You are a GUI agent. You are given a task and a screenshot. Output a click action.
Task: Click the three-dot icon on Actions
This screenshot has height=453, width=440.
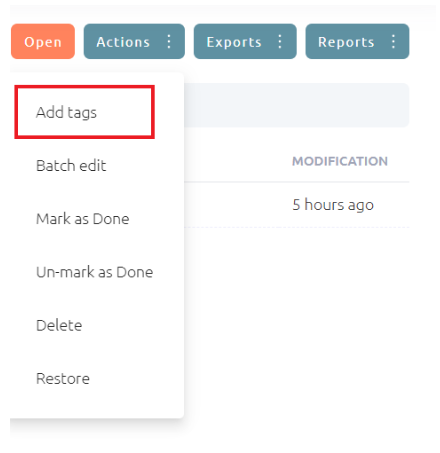click(169, 42)
